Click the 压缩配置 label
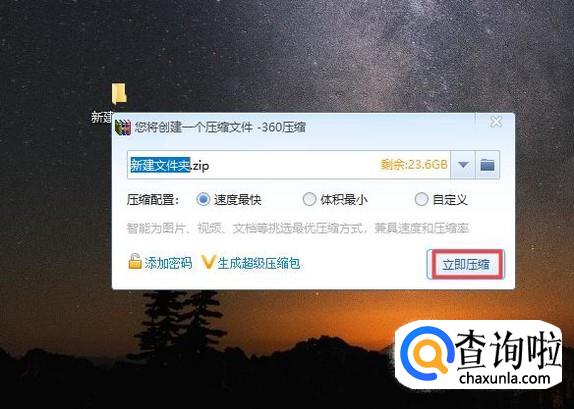Viewport: 574px width, 409px height. click(x=153, y=200)
